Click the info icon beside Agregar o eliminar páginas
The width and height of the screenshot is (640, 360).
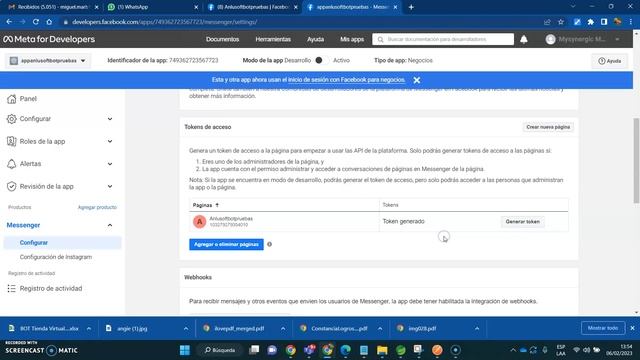269,244
